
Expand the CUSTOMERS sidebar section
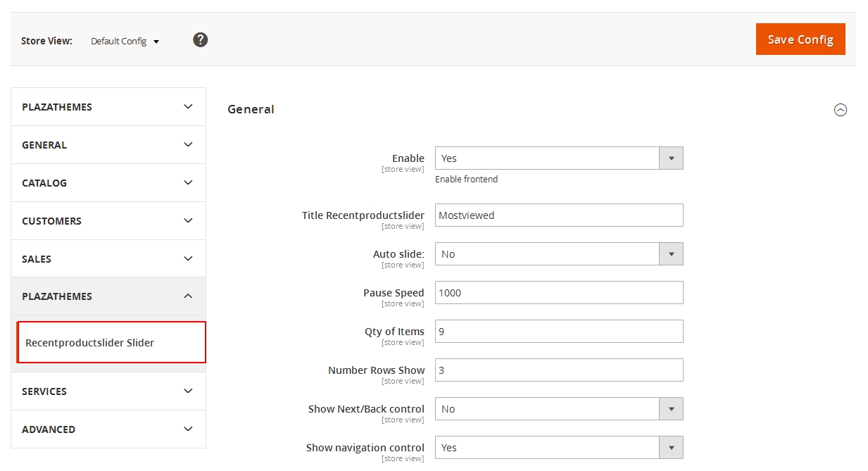point(108,221)
